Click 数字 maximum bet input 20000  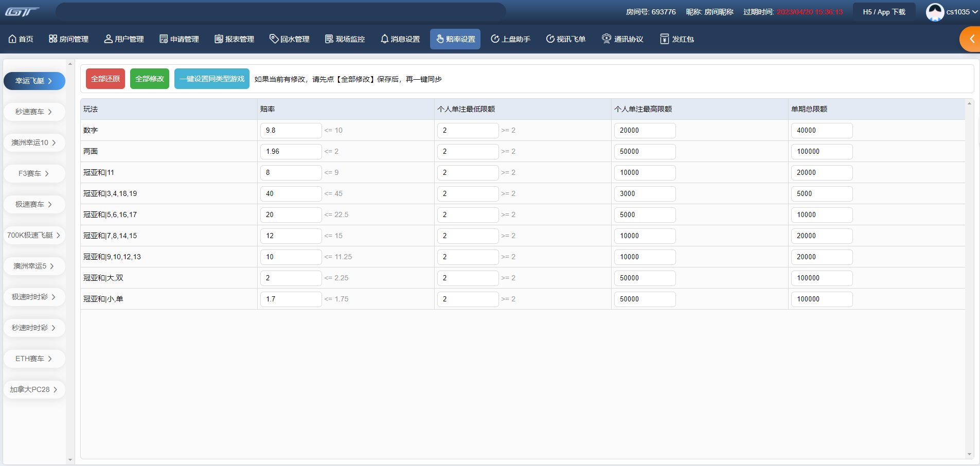click(645, 130)
